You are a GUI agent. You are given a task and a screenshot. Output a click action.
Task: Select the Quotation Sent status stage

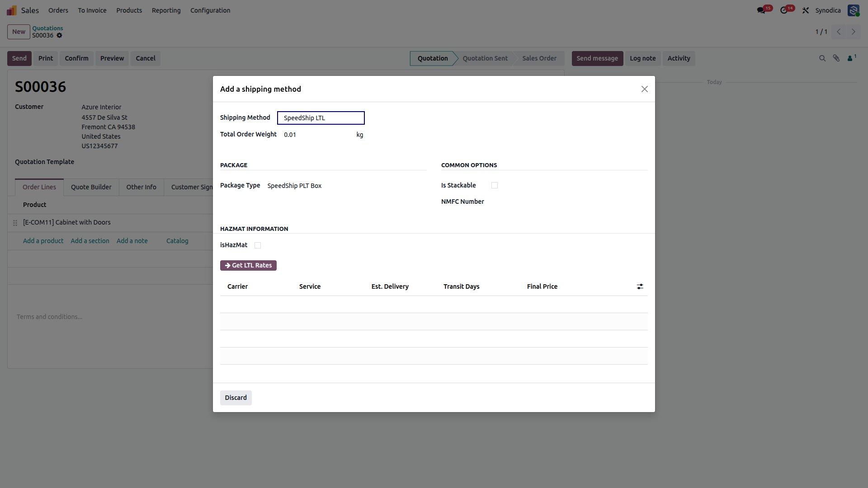(485, 58)
